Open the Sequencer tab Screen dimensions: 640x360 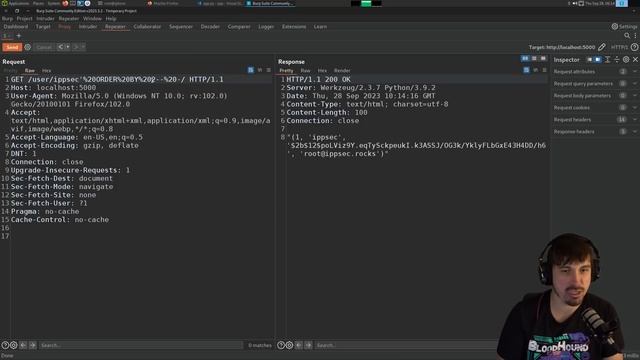(181, 27)
